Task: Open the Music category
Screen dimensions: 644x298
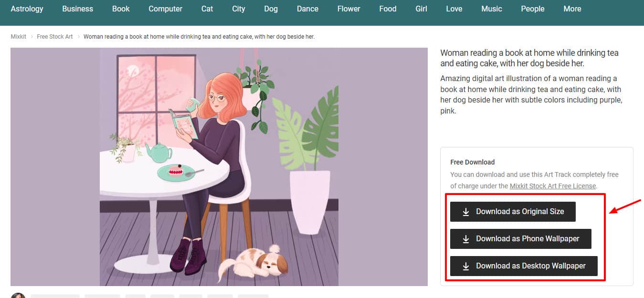Action: point(492,9)
